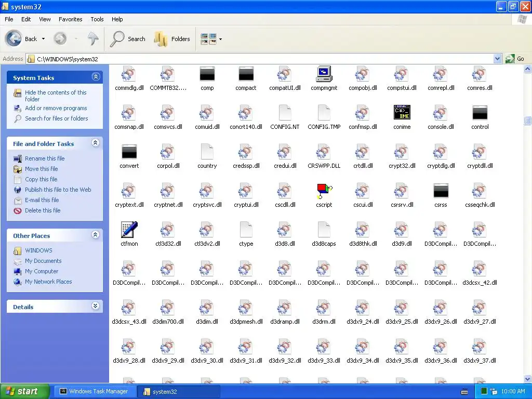Collapse the System Tasks panel
This screenshot has height=399, width=532.
(x=96, y=77)
